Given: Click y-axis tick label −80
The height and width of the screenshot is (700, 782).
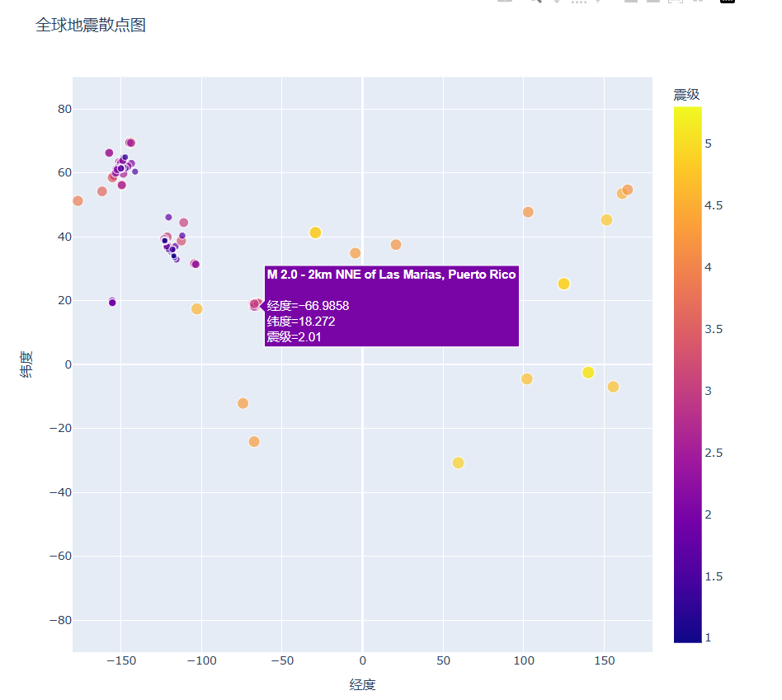Looking at the screenshot, I should coord(61,620).
